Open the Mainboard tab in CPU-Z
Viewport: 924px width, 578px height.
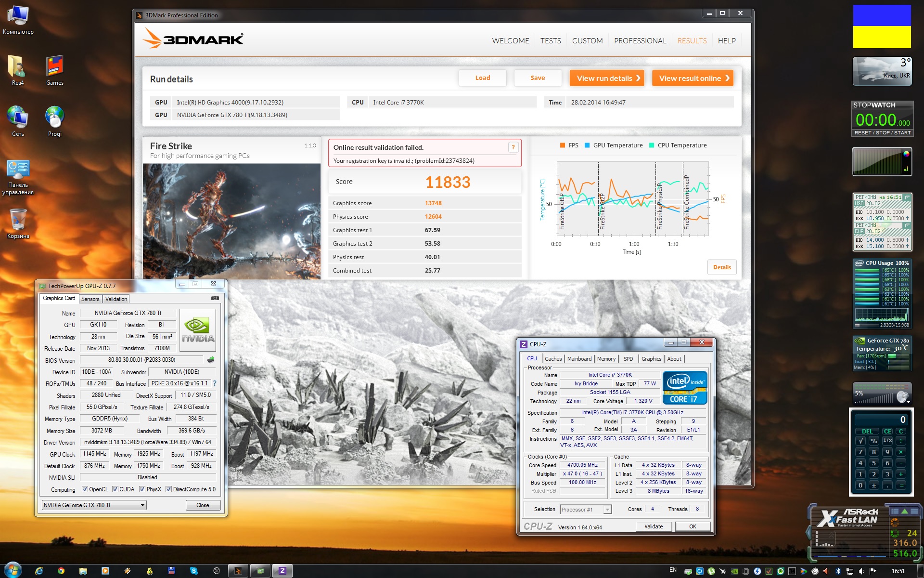(579, 359)
